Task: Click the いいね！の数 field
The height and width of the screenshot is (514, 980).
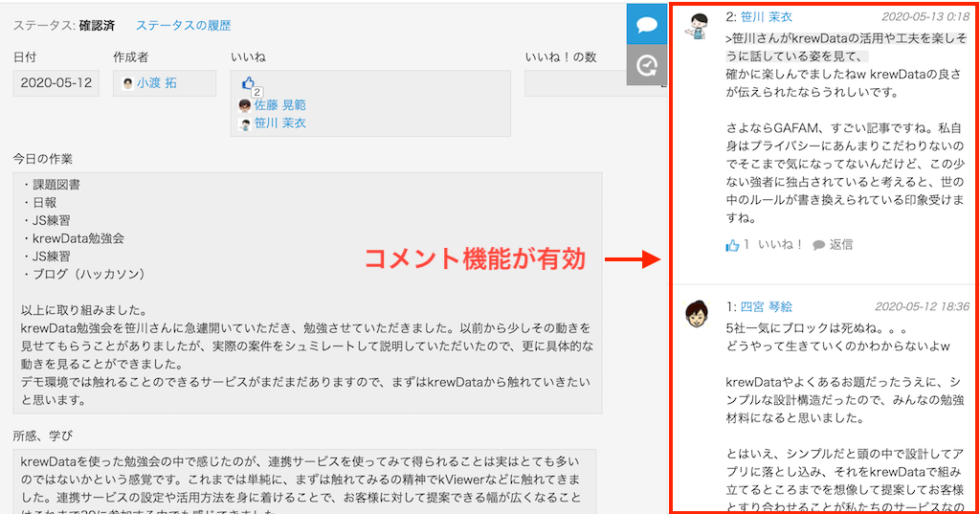Action: click(595, 83)
